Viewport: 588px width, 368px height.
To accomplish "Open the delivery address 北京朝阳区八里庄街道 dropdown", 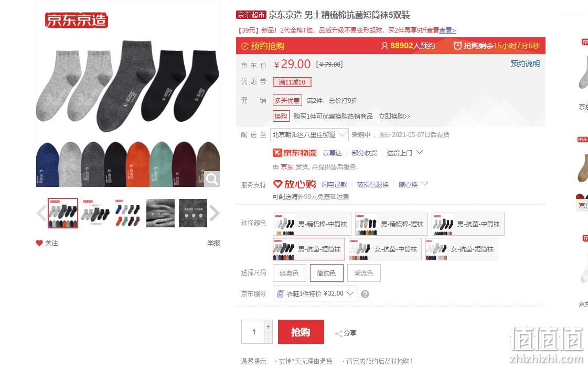I will pos(309,135).
